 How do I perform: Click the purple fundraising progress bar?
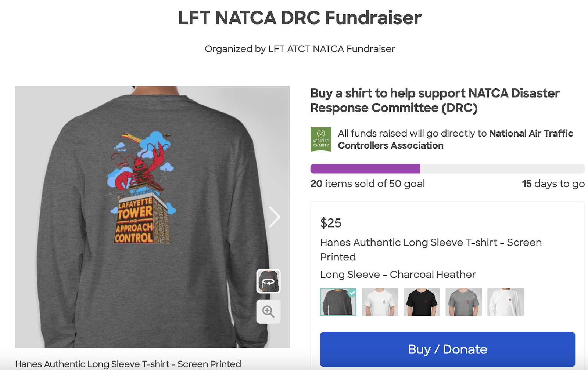(365, 168)
